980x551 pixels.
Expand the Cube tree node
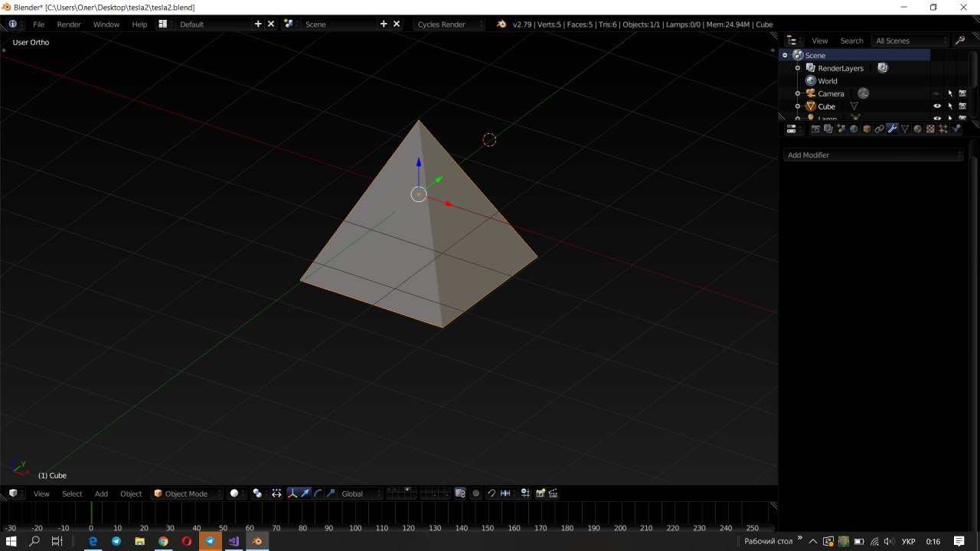pyautogui.click(x=798, y=106)
